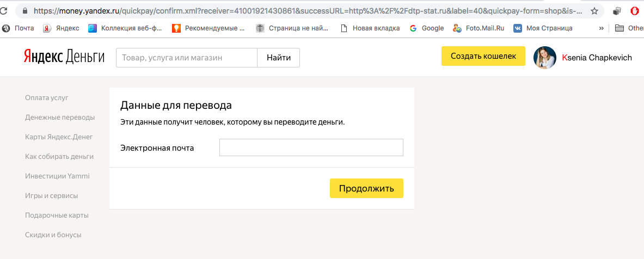Click the browser address bar URL
Screen dimensions: 644x259
(x=308, y=11)
